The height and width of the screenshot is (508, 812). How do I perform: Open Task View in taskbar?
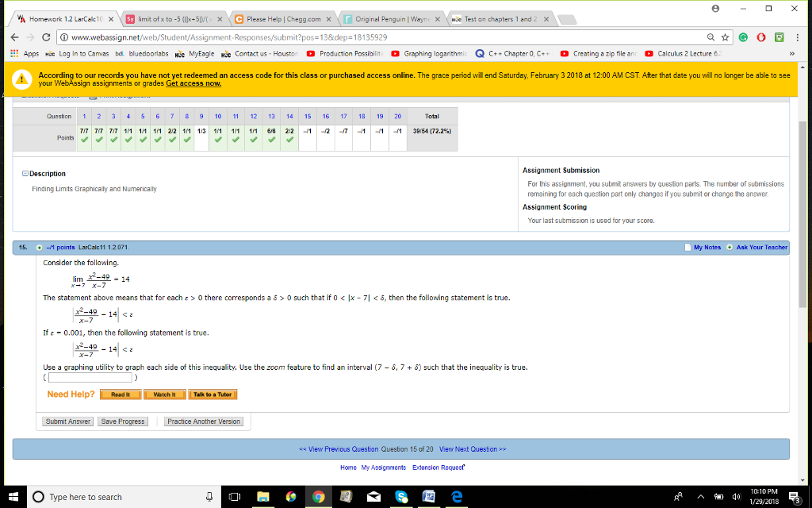coord(235,497)
